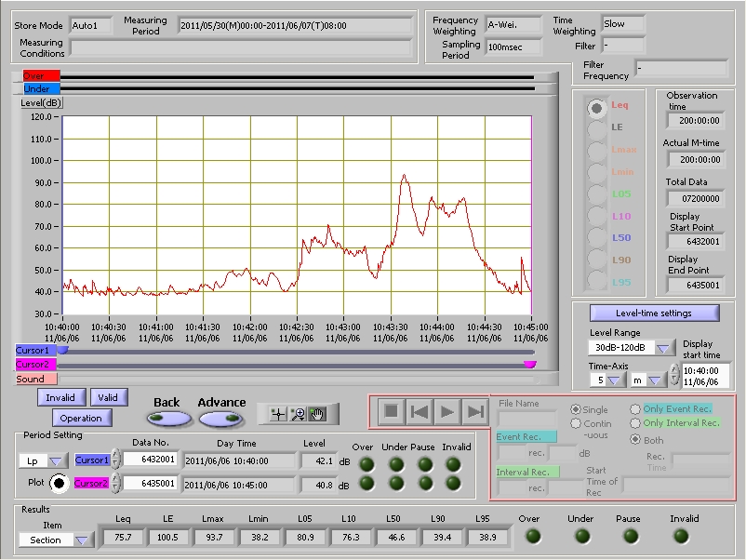Click the Cursor2 data number stepper
This screenshot has height=560, width=746.
click(x=115, y=484)
